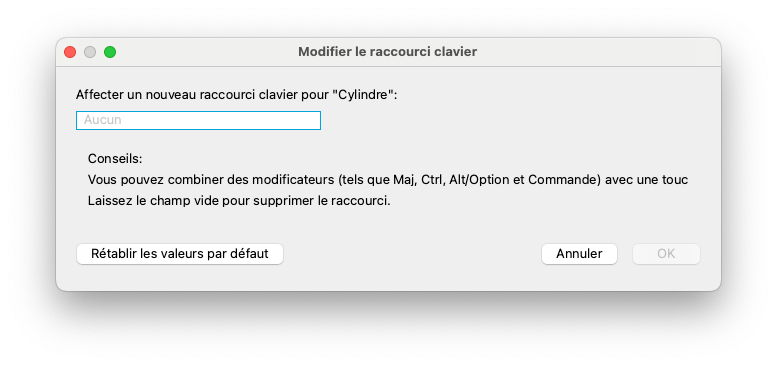Click the "Cylindre" name in the label

click(x=366, y=95)
